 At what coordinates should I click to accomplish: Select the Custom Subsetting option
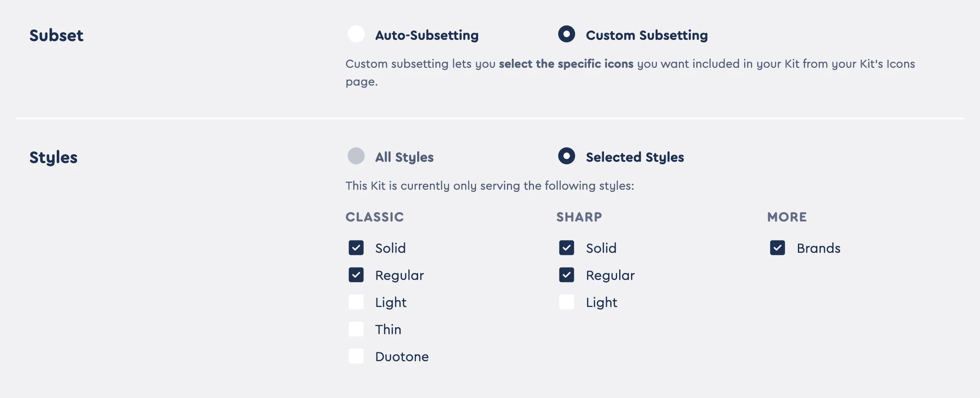(568, 35)
